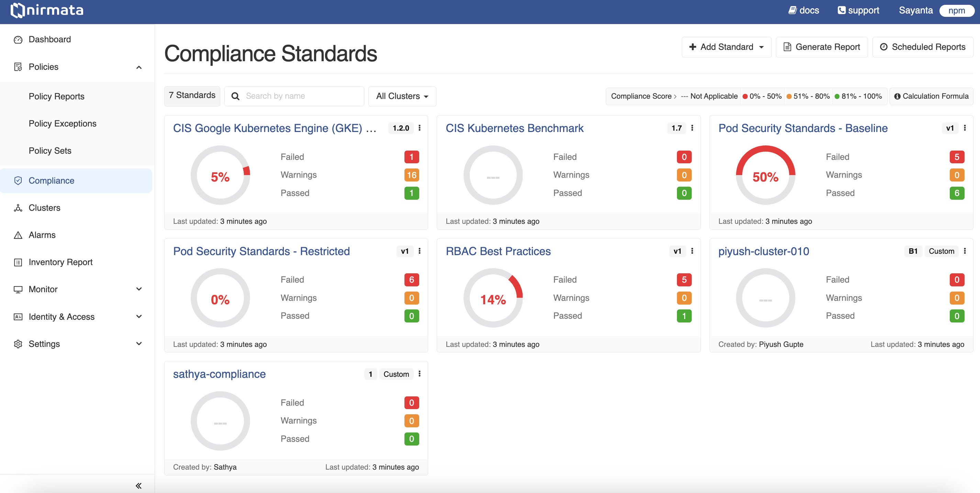Open the All Clusters dropdown
The height and width of the screenshot is (493, 980).
(x=402, y=96)
